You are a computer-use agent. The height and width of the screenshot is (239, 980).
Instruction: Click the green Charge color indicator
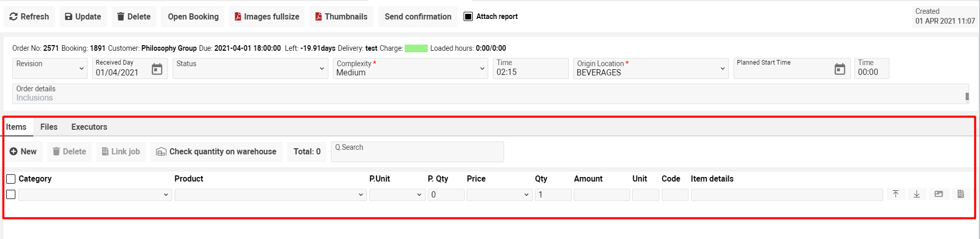pos(416,48)
